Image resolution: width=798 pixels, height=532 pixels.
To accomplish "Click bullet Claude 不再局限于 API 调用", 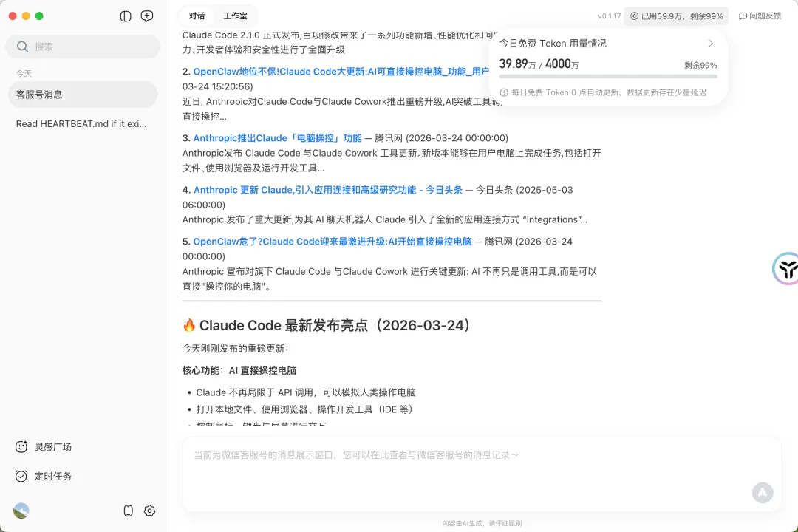I will [306, 393].
